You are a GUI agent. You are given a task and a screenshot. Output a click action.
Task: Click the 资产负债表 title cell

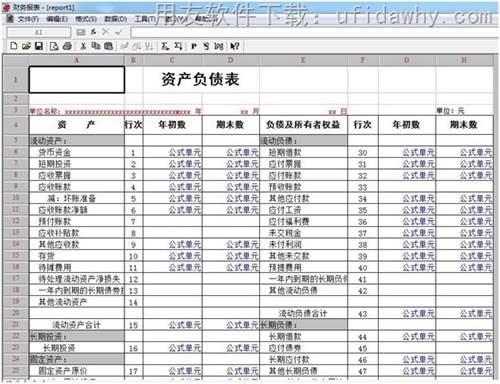coord(201,79)
